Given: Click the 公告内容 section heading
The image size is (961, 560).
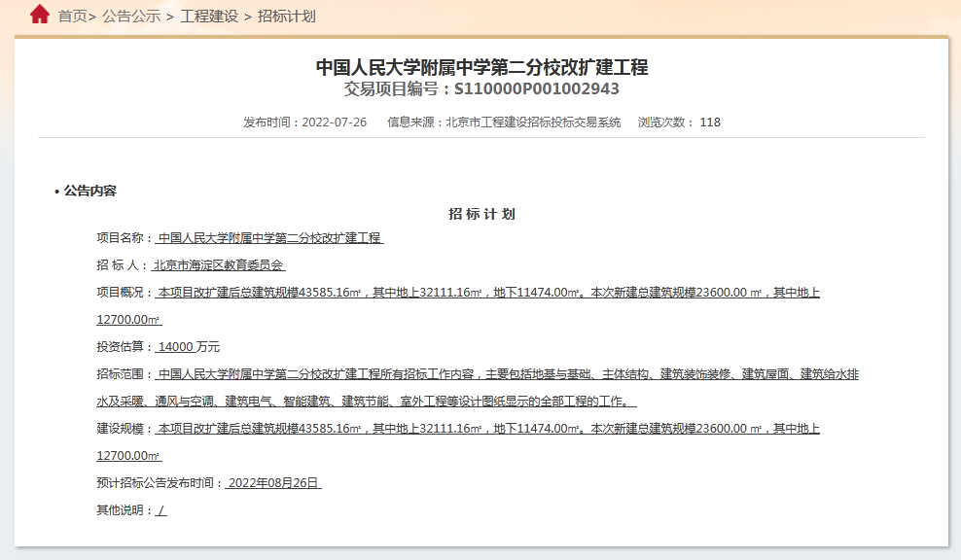Looking at the screenshot, I should coord(90,192).
